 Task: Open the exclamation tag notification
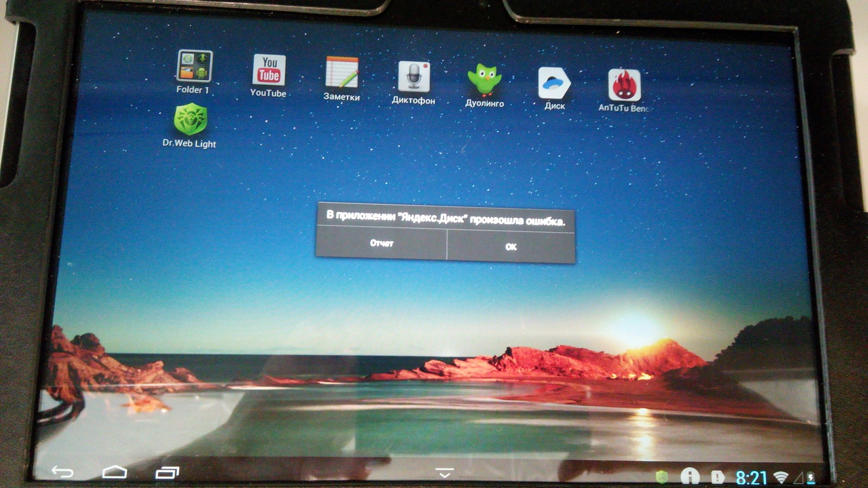(718, 477)
